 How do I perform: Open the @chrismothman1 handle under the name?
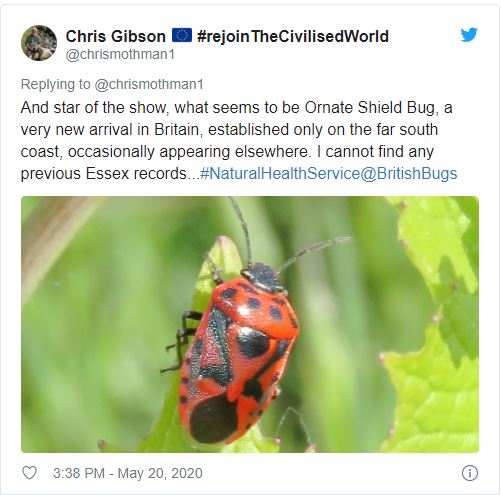point(120,54)
